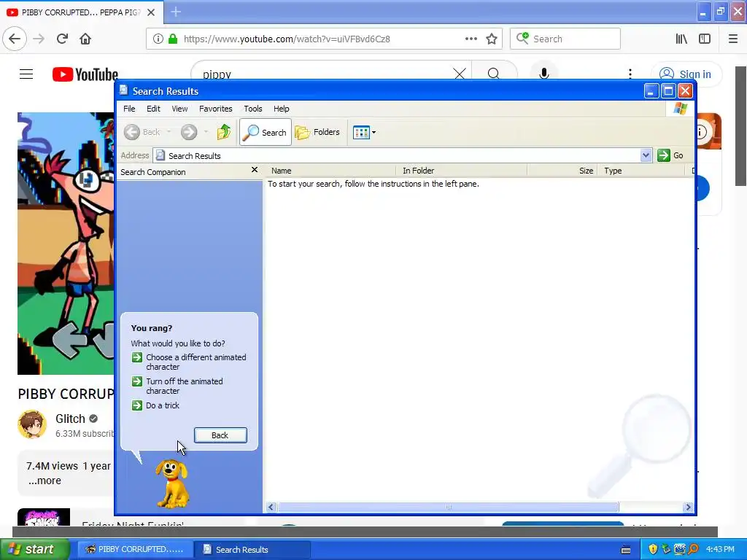Click YouTube magnifier search button
The height and width of the screenshot is (560, 747).
click(x=494, y=74)
